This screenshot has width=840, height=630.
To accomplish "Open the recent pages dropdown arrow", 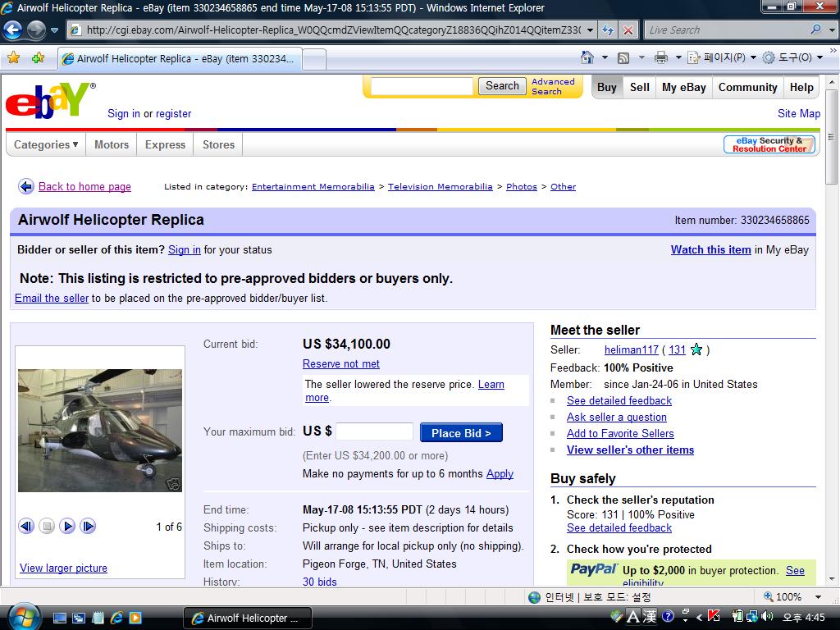I will [54, 30].
